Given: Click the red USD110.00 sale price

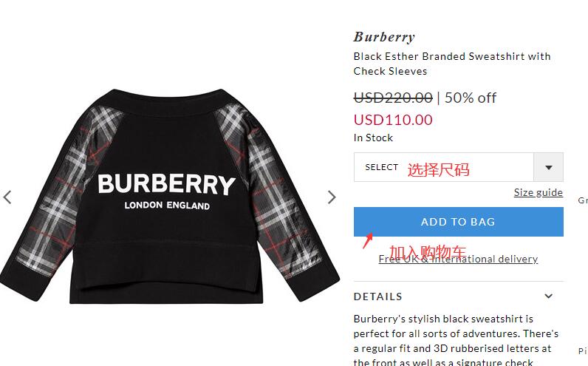Looking at the screenshot, I should pyautogui.click(x=393, y=120).
